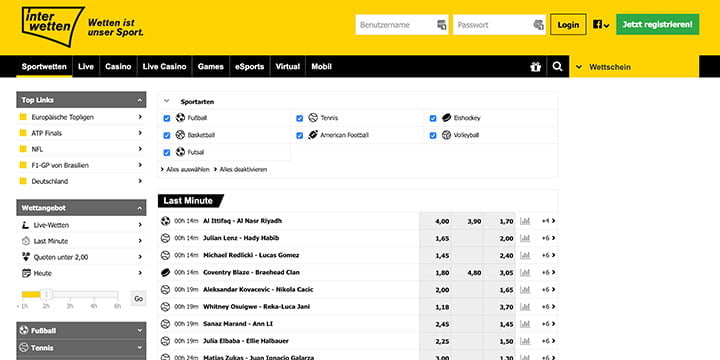The height and width of the screenshot is (360, 720).
Task: Uncheck the Volleyball sport checkbox
Action: point(433,135)
